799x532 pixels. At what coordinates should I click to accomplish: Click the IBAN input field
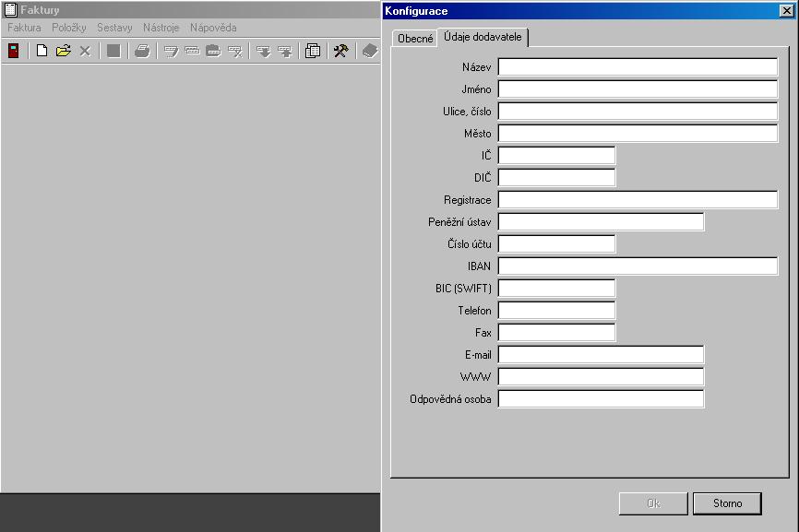pyautogui.click(x=638, y=266)
